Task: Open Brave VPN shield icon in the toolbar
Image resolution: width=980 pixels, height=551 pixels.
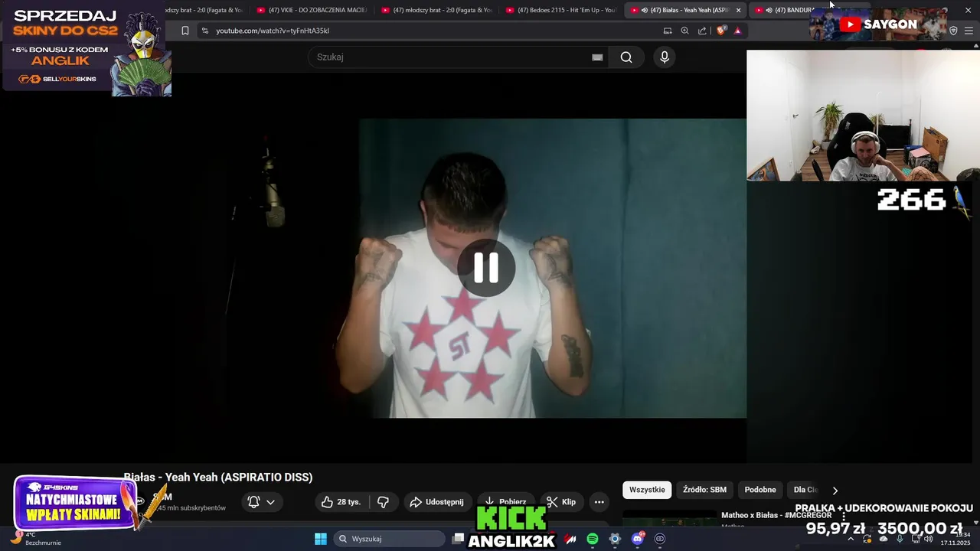Action: pos(953,31)
